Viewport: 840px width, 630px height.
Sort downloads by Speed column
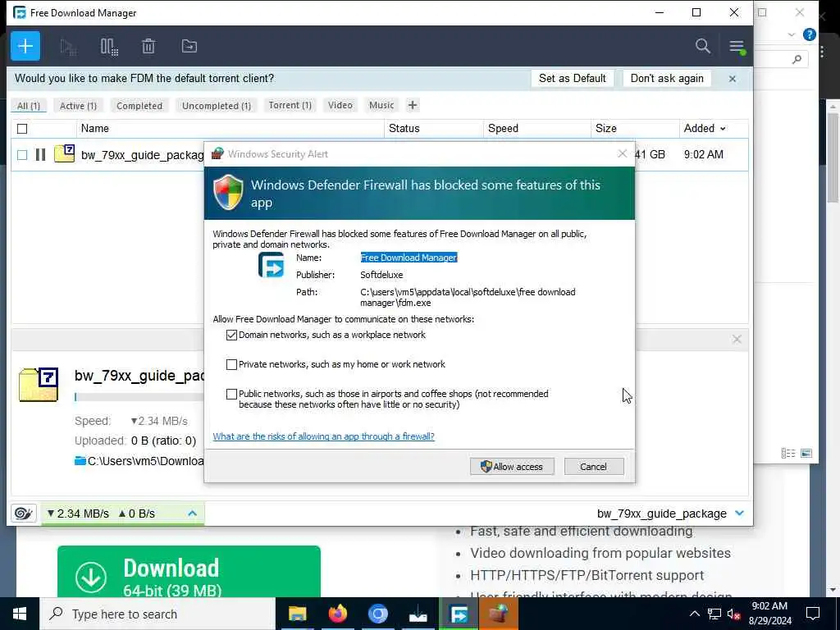coord(503,128)
